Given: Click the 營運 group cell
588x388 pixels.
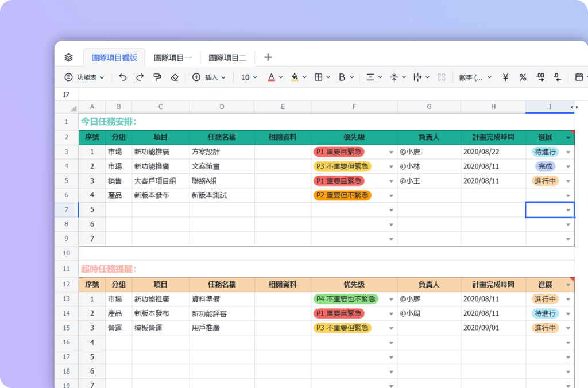Looking at the screenshot, I should 118,328.
